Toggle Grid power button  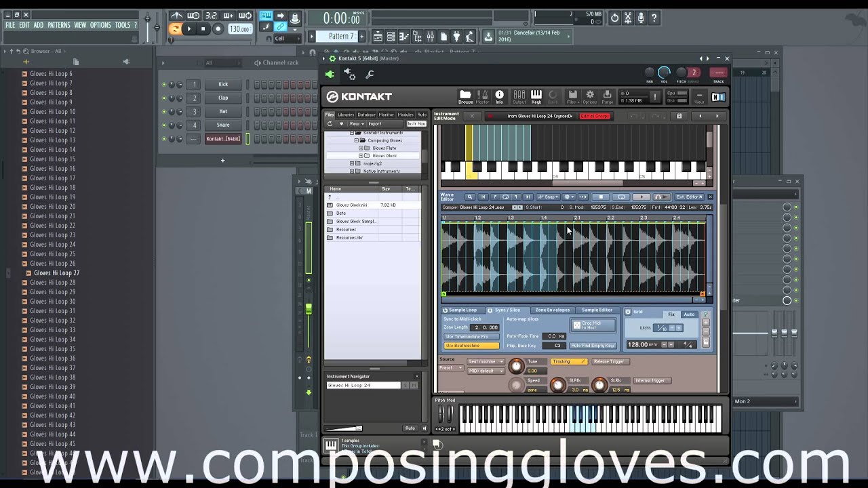[x=628, y=312]
